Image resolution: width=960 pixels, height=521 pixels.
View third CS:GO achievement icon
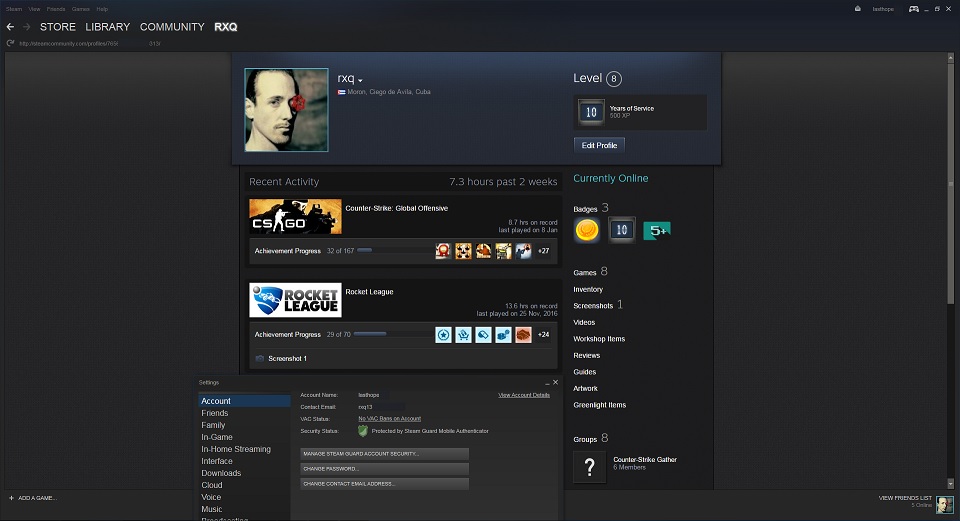tap(483, 251)
